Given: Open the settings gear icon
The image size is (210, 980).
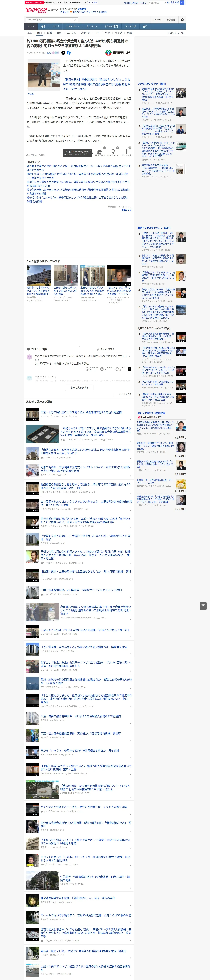Looking at the screenshot, I should 182,20.
